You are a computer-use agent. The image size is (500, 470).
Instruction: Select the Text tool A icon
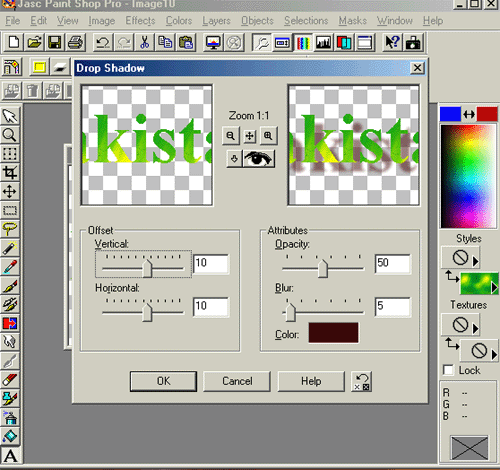click(10, 455)
